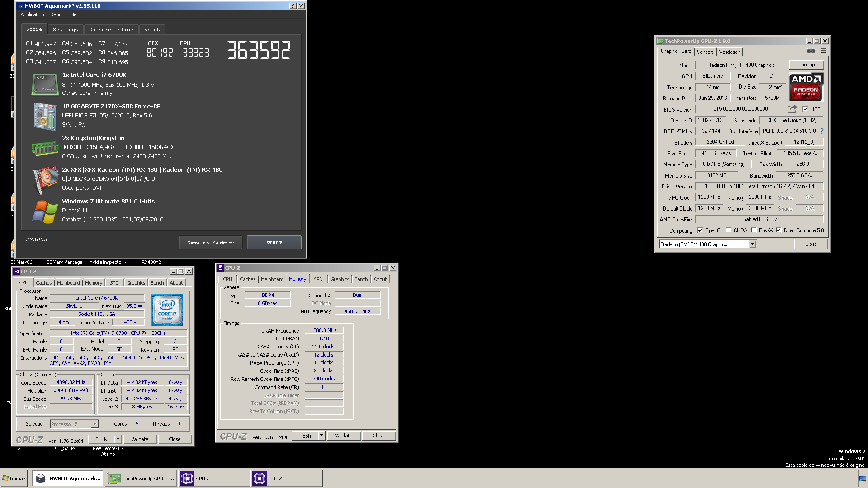Click the BIOS Version field in GPU-Z
Screen dimensions: 868x488
pos(741,109)
